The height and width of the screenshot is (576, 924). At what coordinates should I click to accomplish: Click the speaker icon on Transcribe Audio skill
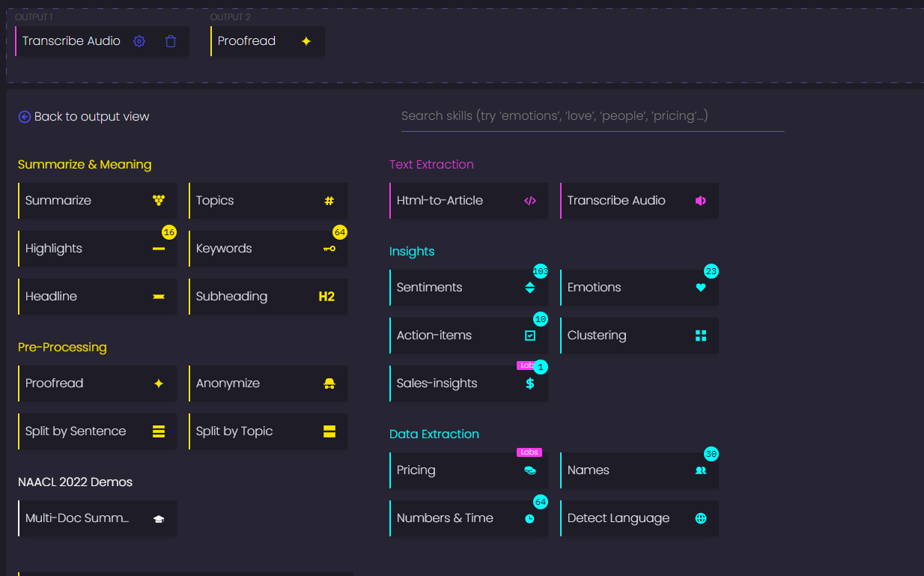point(701,201)
